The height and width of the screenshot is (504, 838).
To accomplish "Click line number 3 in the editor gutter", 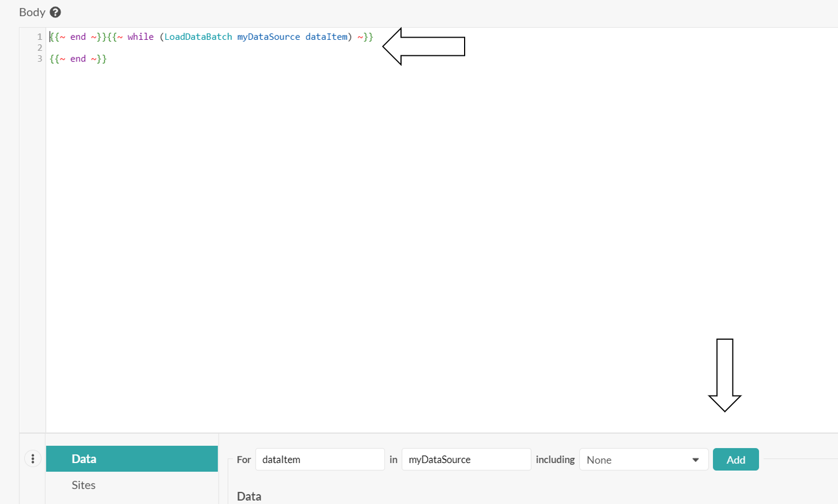I will pos(39,59).
